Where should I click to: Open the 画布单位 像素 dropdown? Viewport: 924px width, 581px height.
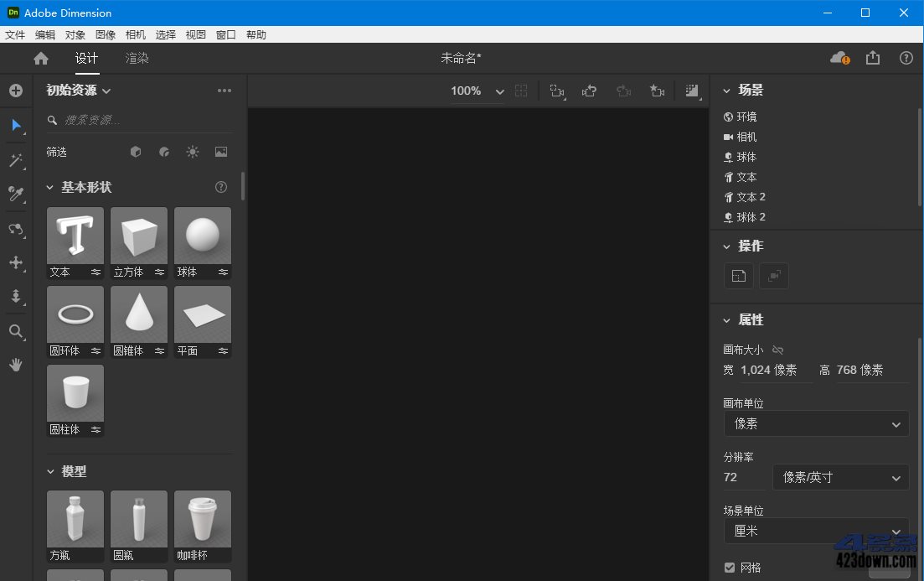click(815, 423)
